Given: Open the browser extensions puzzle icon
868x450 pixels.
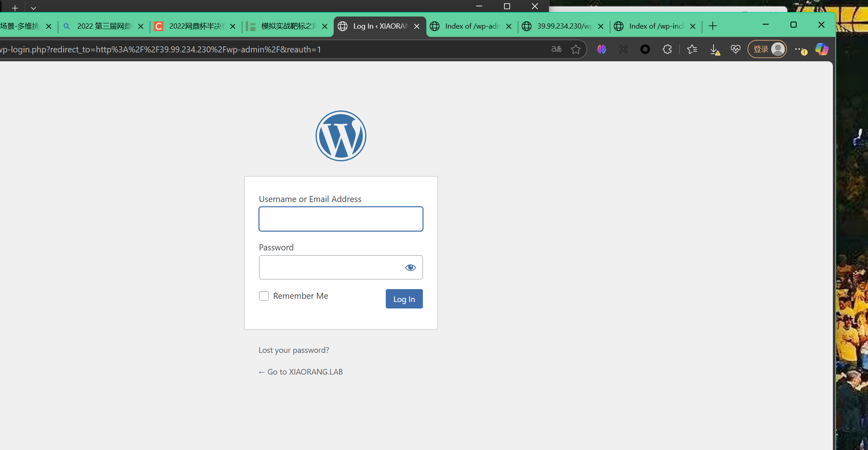Looking at the screenshot, I should [x=667, y=49].
